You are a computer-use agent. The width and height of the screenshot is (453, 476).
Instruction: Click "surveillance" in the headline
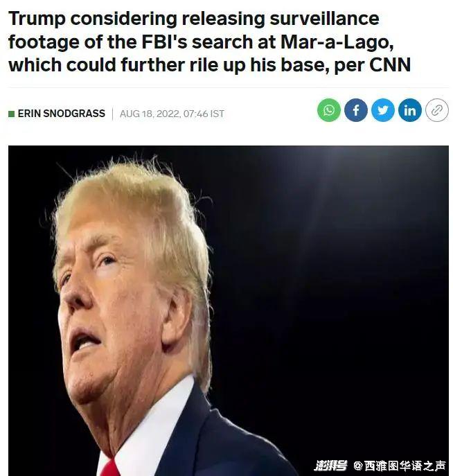[x=324, y=19]
